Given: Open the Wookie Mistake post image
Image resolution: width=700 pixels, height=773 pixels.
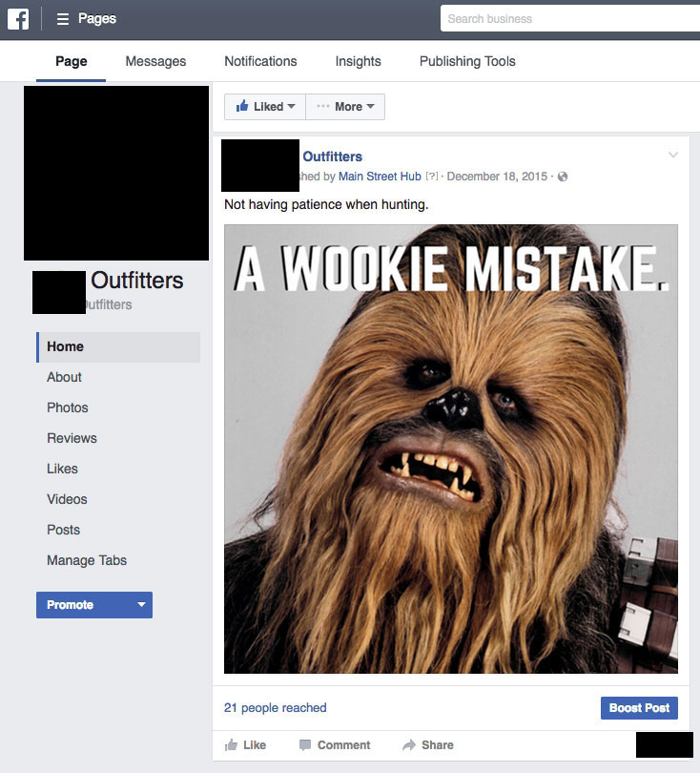Looking at the screenshot, I should click(x=451, y=449).
